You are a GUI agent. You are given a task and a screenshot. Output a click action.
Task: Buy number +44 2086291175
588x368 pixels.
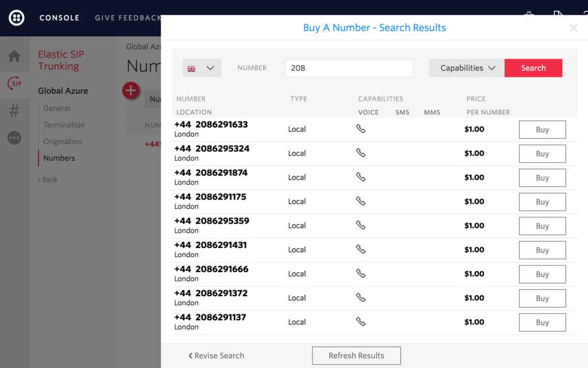point(542,202)
